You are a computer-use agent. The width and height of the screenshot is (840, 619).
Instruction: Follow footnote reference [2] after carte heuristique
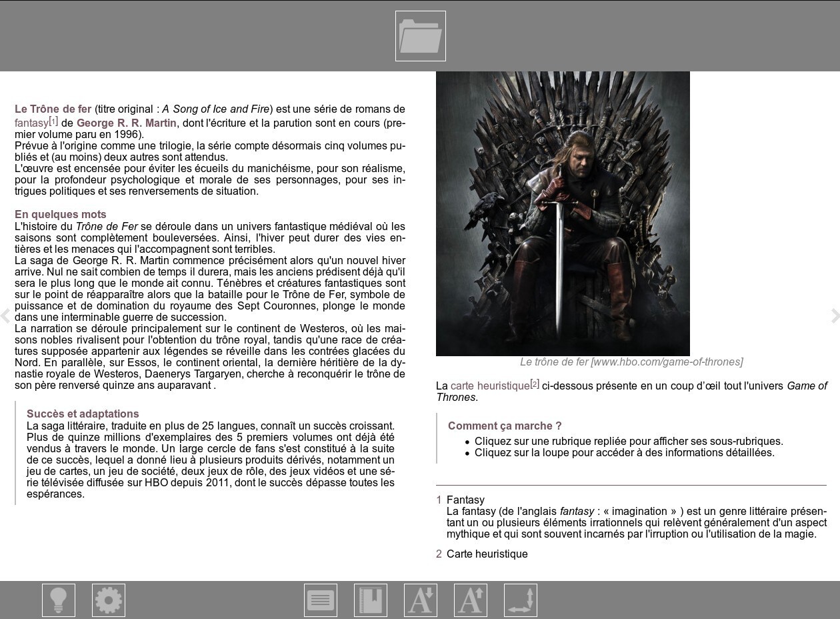(535, 384)
